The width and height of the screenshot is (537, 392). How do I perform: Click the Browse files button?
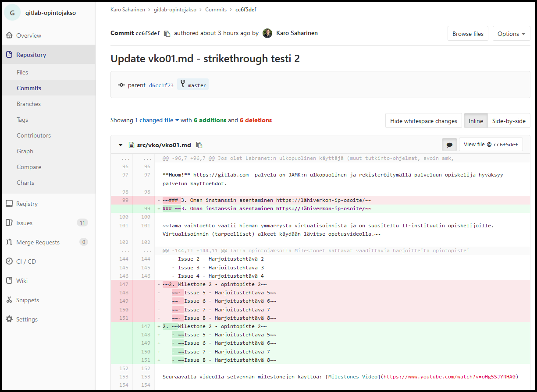click(x=468, y=34)
